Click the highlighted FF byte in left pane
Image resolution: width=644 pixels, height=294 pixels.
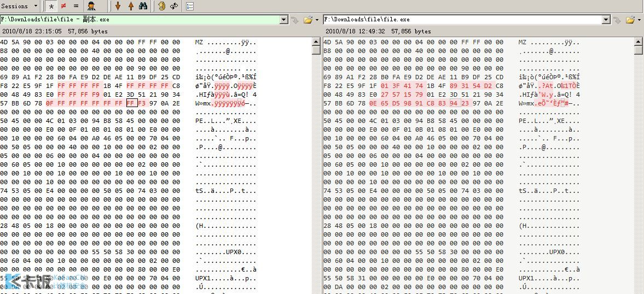coord(130,103)
